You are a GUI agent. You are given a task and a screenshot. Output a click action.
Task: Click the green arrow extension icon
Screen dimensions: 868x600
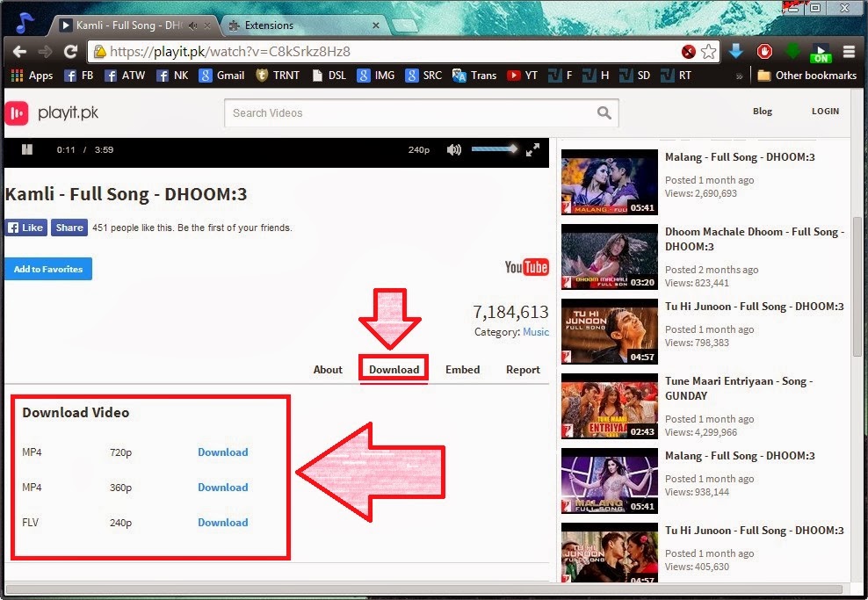[x=792, y=52]
